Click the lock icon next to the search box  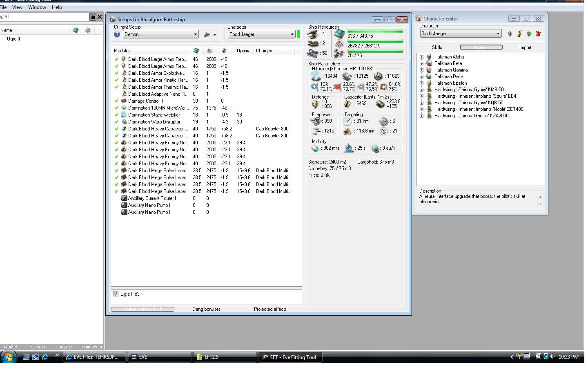[93, 17]
